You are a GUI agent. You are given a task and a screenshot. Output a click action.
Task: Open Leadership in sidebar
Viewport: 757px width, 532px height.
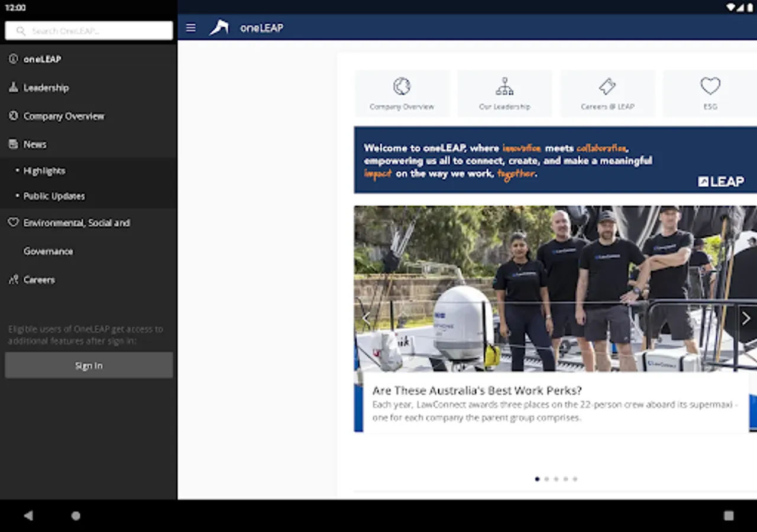pyautogui.click(x=89, y=87)
